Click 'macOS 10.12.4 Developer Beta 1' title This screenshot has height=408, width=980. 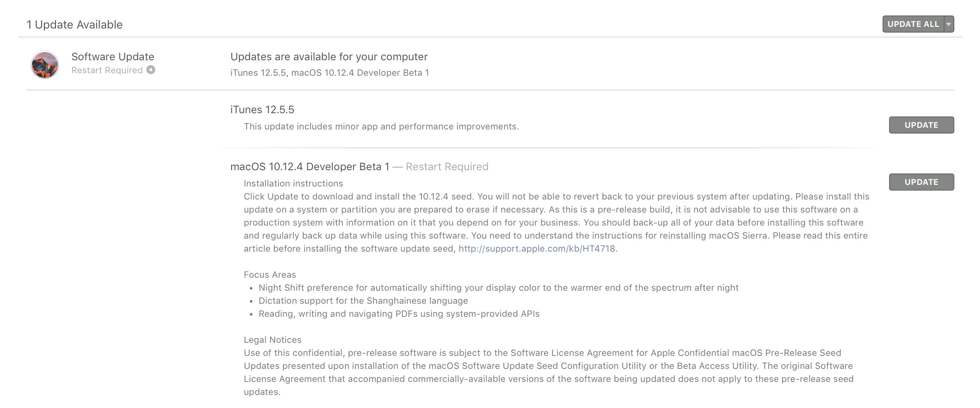click(x=310, y=167)
